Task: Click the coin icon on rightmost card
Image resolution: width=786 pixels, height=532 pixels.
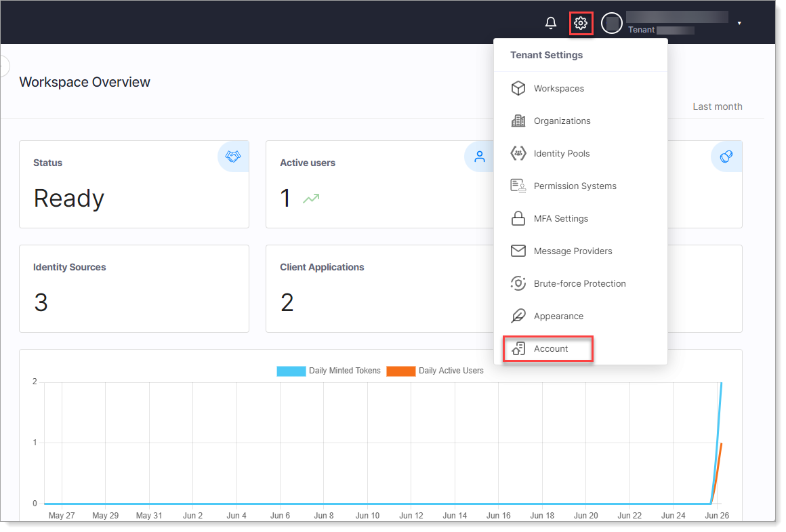Action: 726,157
